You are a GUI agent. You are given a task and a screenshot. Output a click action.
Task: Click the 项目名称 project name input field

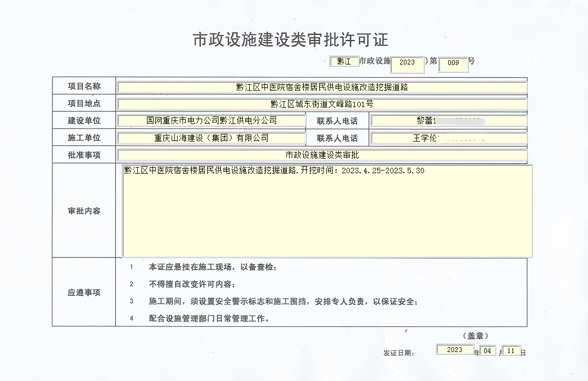[x=322, y=87]
